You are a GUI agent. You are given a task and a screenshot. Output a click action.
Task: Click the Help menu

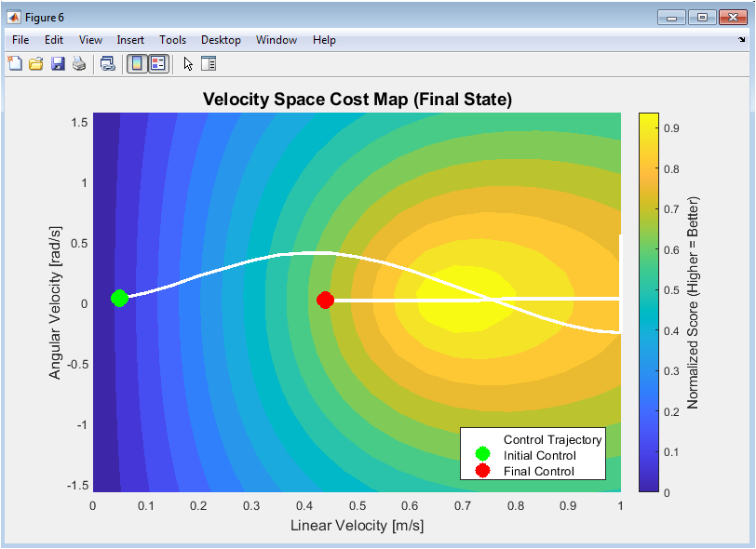tap(324, 40)
